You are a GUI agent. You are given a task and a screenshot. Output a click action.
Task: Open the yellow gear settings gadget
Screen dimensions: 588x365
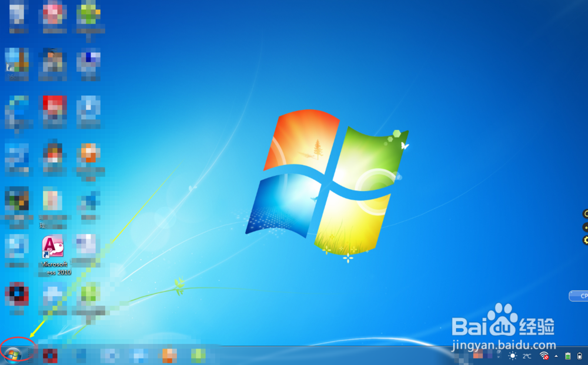click(585, 240)
